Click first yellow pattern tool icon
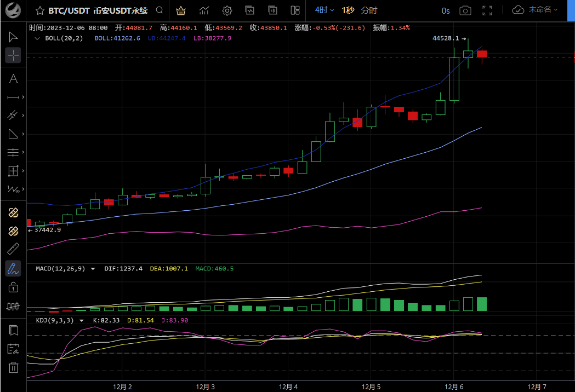Image resolution: width=575 pixels, height=392 pixels. tap(13, 213)
